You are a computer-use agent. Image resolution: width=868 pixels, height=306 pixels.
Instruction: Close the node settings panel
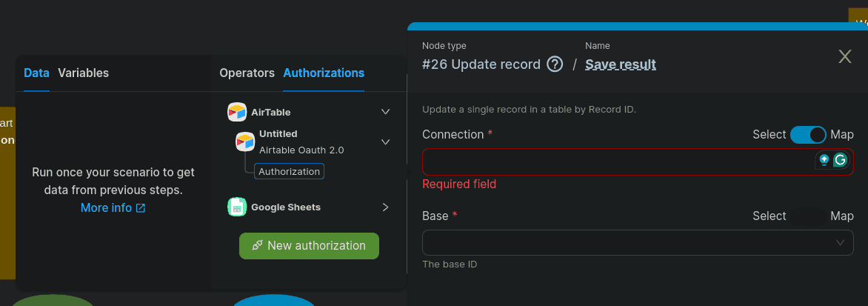(845, 56)
